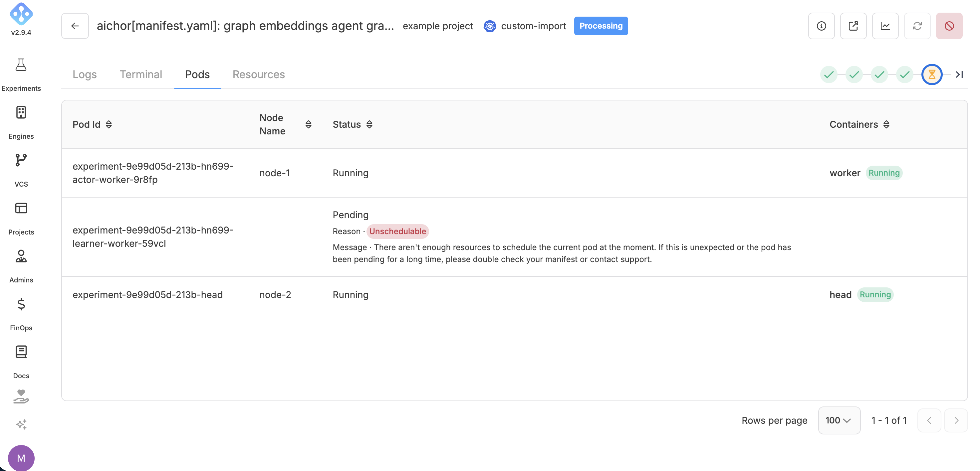Sort by Status column
980x471 pixels.
[x=369, y=124]
